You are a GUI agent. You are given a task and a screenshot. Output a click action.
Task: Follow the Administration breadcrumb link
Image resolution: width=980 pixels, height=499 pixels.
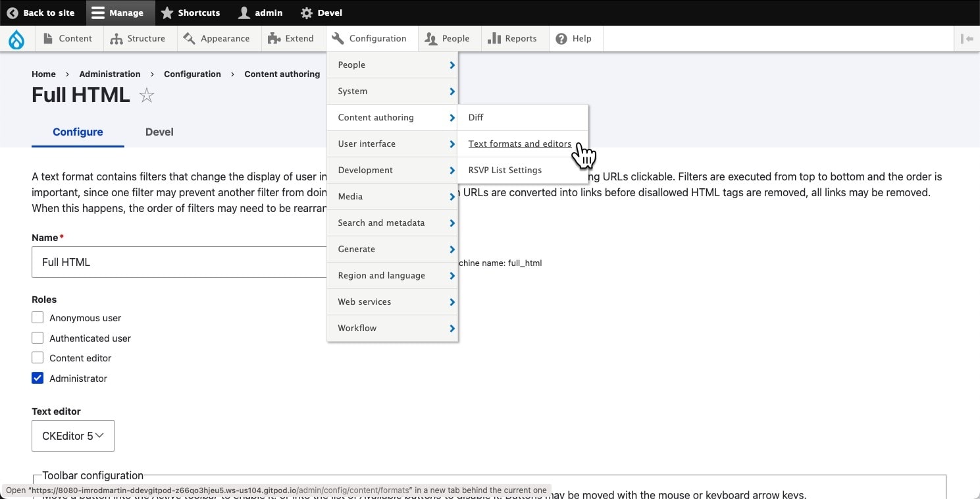click(x=110, y=74)
